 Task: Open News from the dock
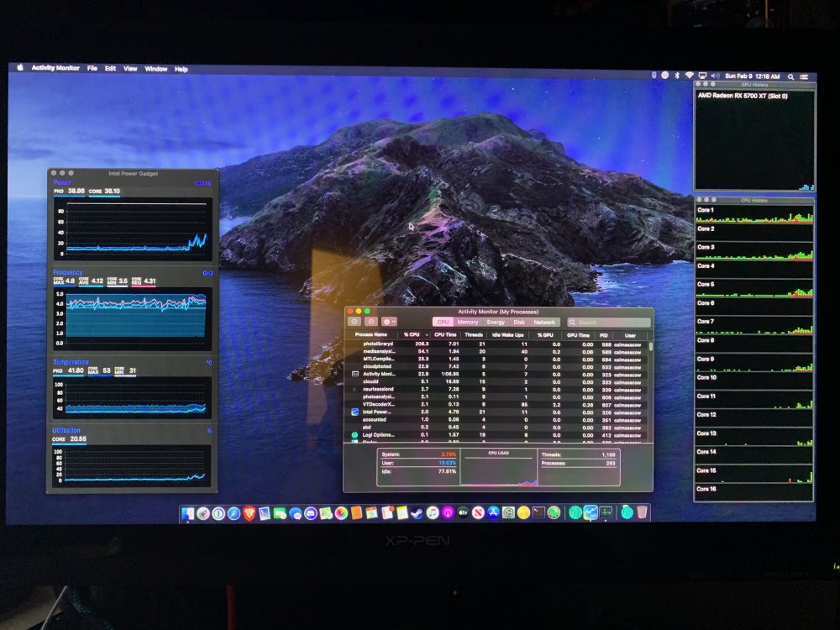point(479,512)
